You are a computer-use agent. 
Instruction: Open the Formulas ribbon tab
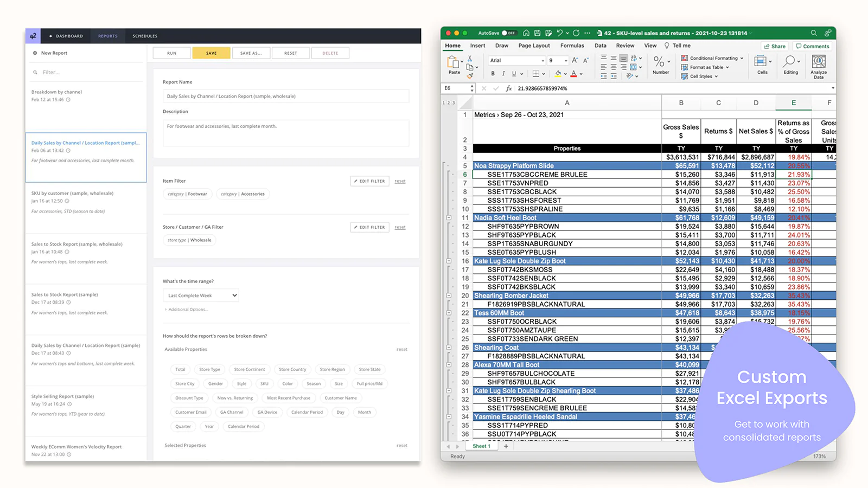(x=572, y=46)
